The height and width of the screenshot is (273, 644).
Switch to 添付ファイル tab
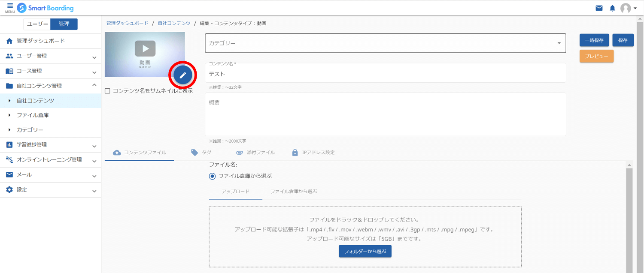[255, 153]
